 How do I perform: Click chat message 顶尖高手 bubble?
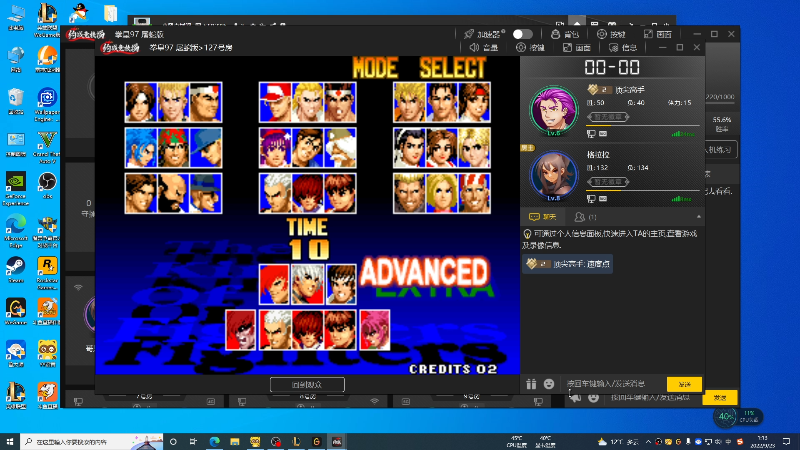click(x=567, y=264)
